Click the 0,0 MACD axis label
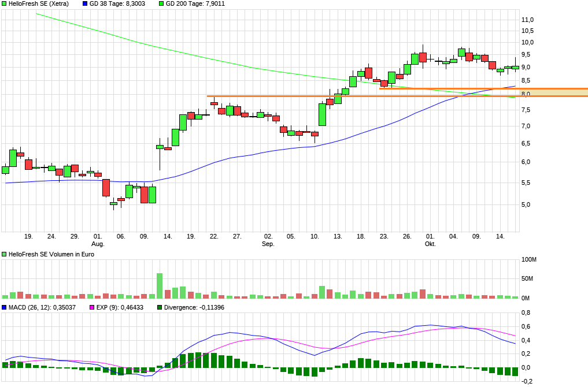Screen dimensions: 588x387 click(526, 368)
